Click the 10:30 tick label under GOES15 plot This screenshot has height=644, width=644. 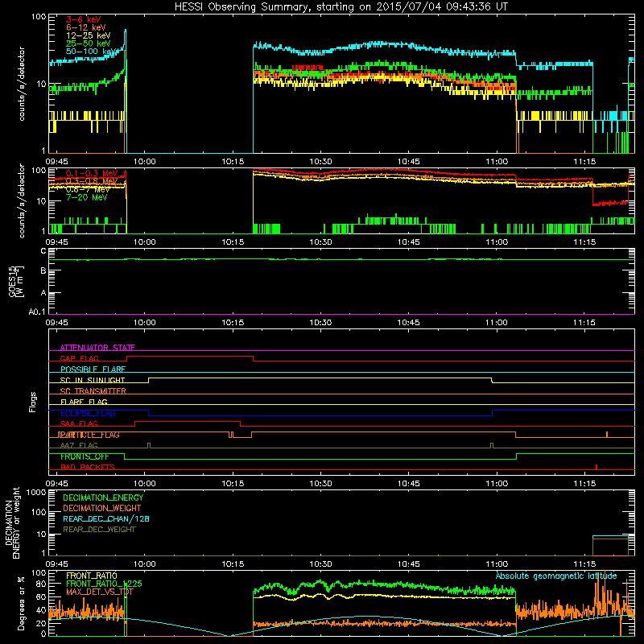pos(320,323)
